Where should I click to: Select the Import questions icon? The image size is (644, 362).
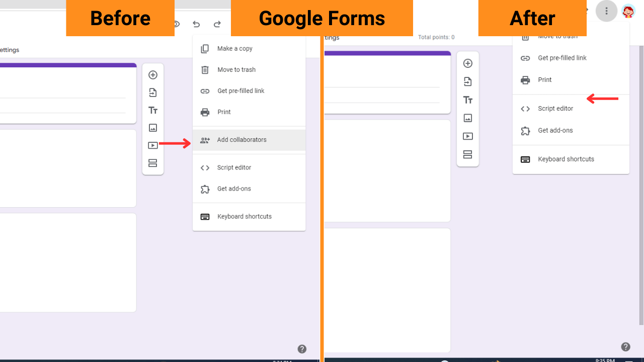152,93
